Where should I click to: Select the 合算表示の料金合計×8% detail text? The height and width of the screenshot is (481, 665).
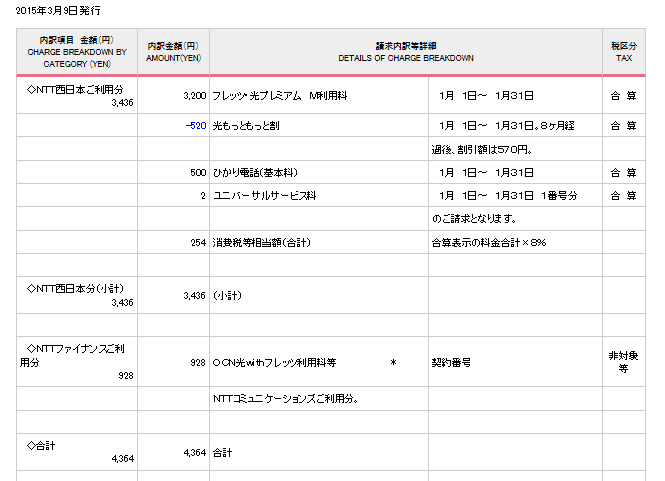[x=488, y=243]
